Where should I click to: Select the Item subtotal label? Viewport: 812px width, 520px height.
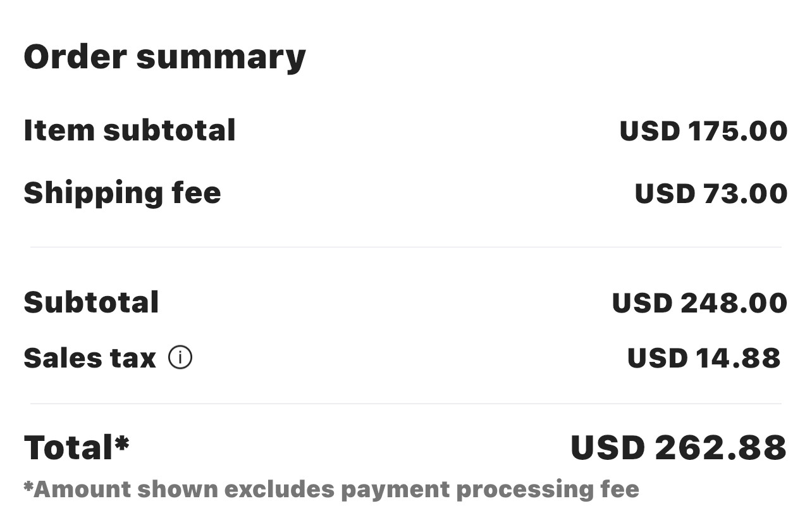[130, 130]
